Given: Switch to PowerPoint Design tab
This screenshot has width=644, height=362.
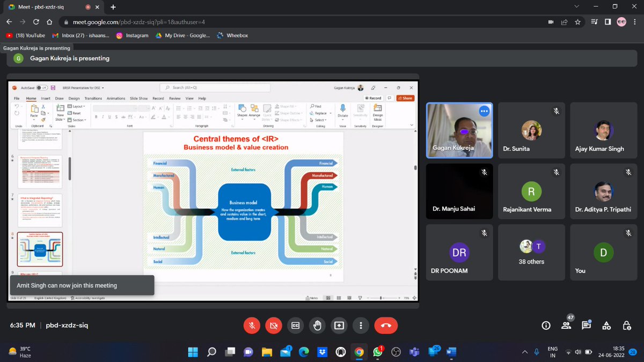Looking at the screenshot, I should point(74,99).
